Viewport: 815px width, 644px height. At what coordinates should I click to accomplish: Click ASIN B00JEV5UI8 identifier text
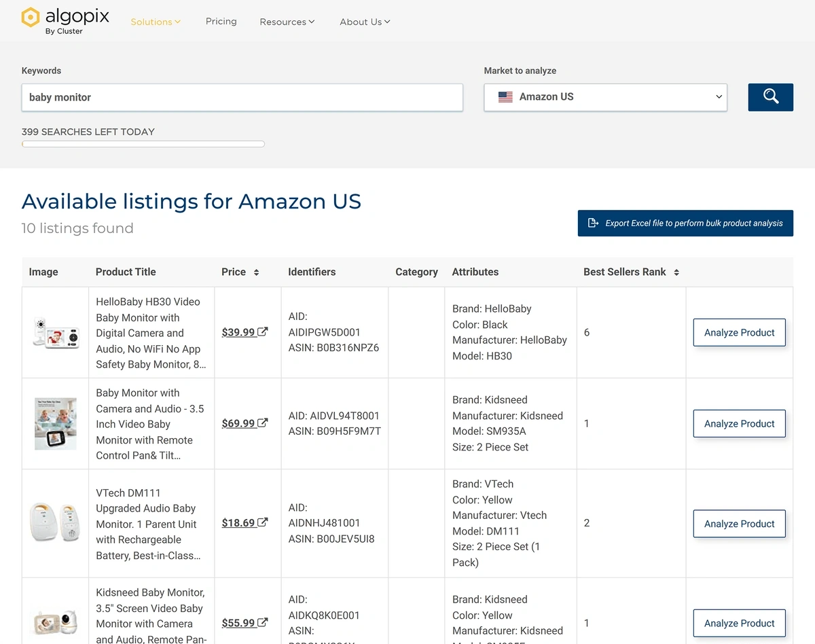[331, 539]
